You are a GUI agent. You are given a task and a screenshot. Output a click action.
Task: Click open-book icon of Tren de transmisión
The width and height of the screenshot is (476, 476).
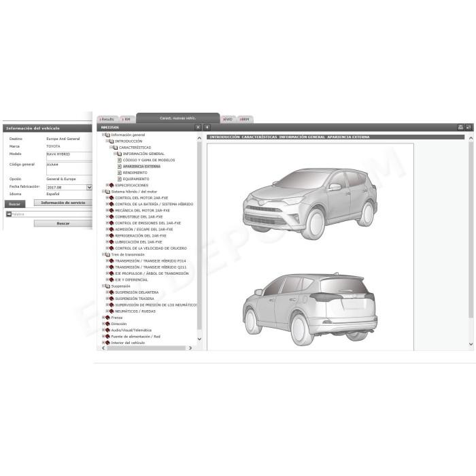[x=107, y=254]
